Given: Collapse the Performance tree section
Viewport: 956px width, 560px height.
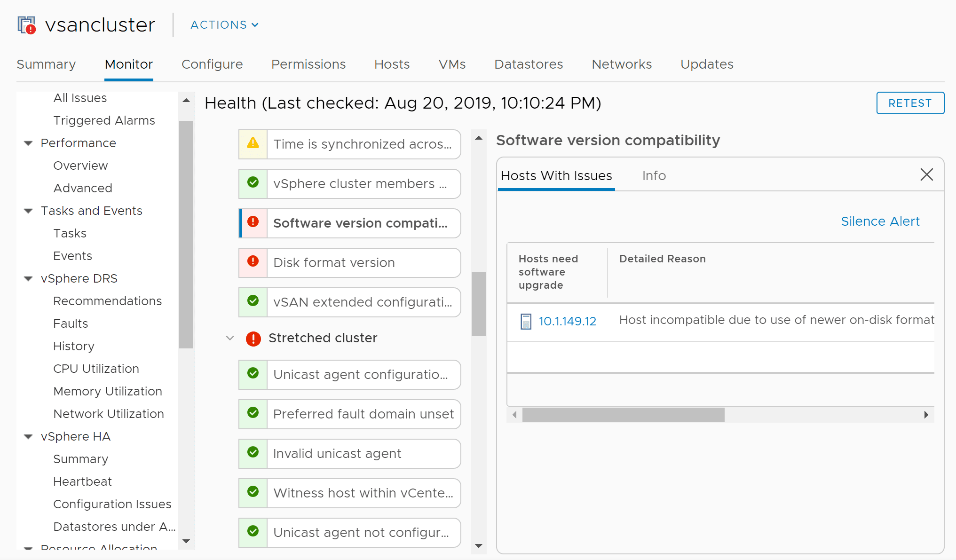Looking at the screenshot, I should (29, 143).
